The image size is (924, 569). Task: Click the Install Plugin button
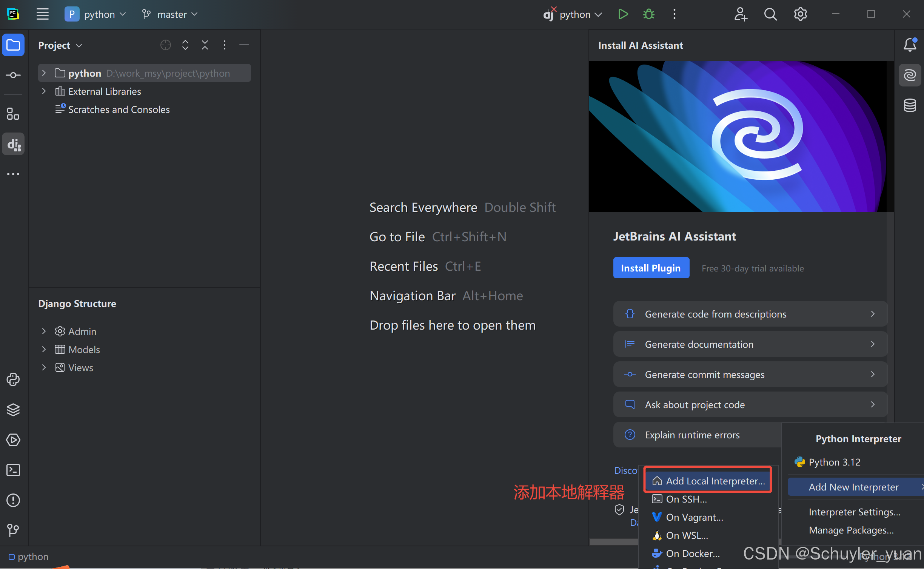(651, 268)
